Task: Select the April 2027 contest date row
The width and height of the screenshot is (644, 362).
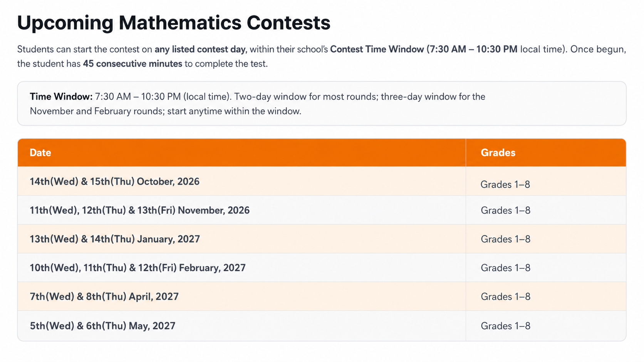Action: [322, 297]
